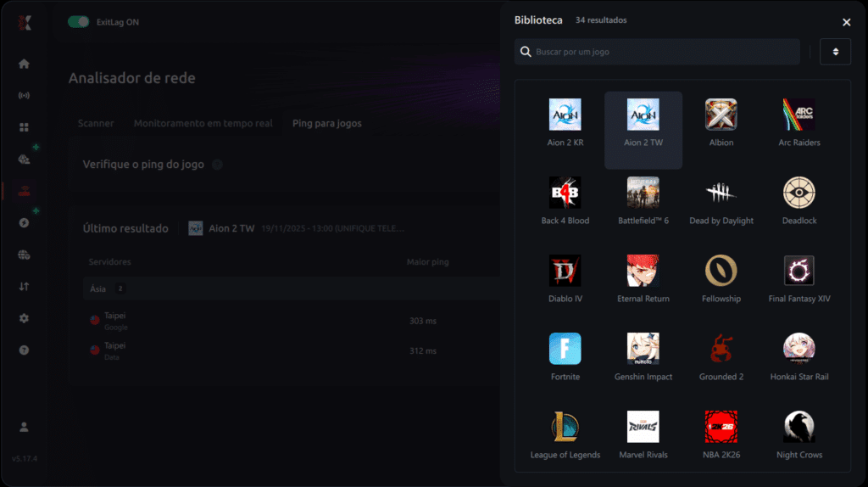
Task: Open the lightning boost sidebar icon
Action: coord(24,223)
